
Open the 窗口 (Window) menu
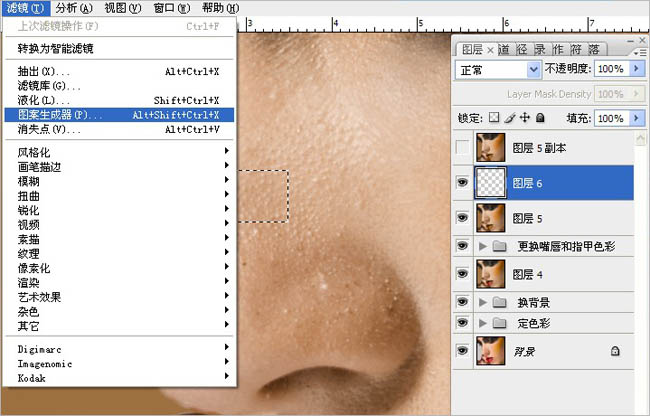(x=172, y=8)
